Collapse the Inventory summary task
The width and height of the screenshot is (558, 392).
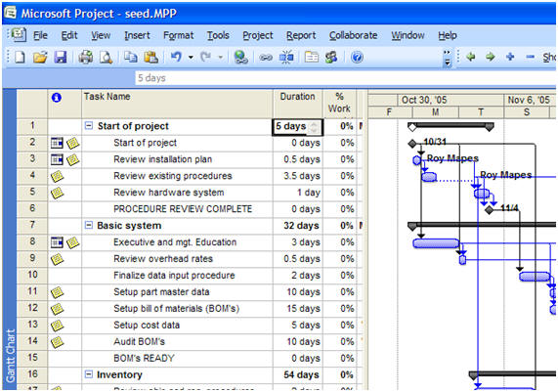click(x=89, y=374)
